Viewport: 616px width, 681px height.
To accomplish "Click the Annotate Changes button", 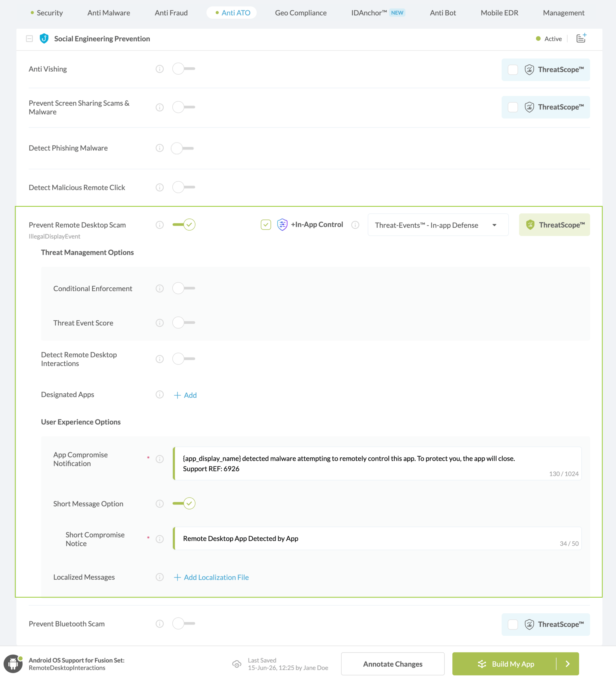I will pos(393,664).
